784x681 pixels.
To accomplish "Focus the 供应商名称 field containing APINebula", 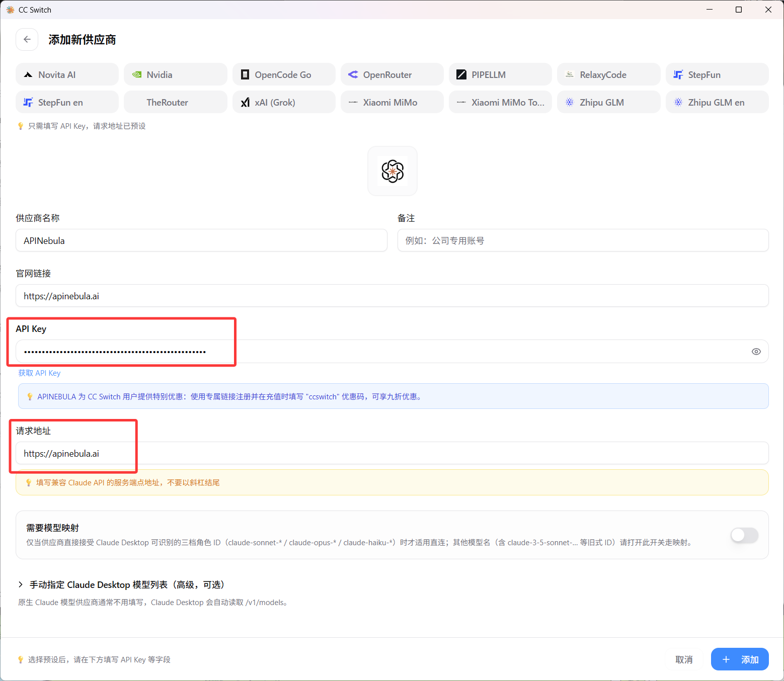I will 201,240.
